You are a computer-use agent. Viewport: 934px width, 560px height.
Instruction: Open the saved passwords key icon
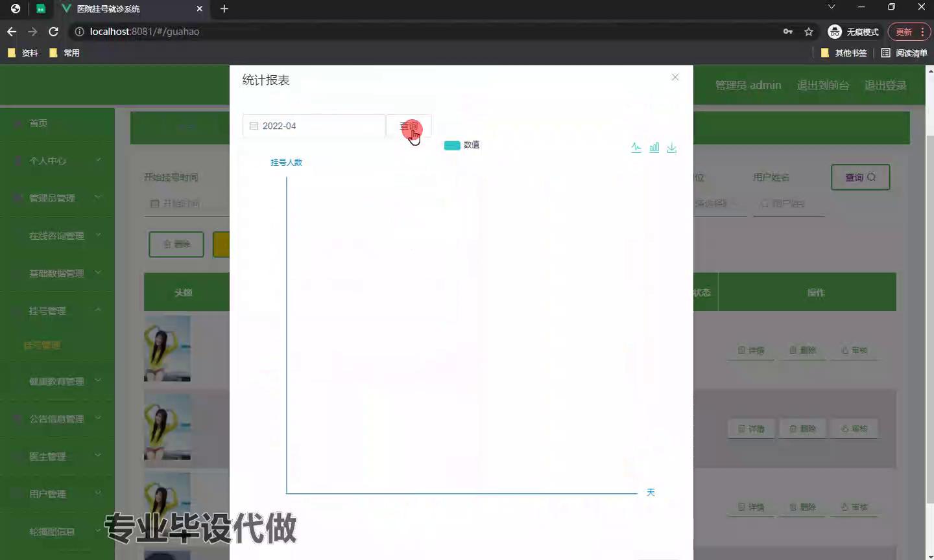(787, 32)
